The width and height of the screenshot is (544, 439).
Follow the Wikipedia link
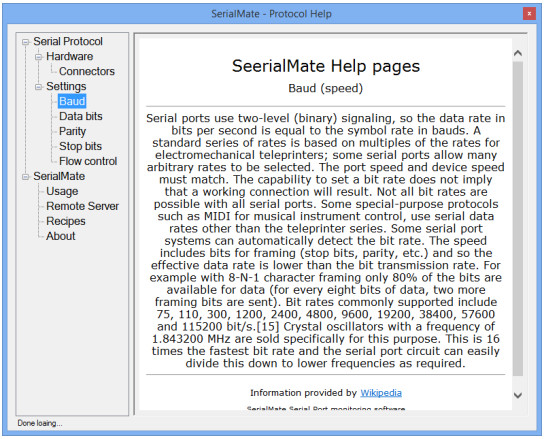(x=381, y=393)
